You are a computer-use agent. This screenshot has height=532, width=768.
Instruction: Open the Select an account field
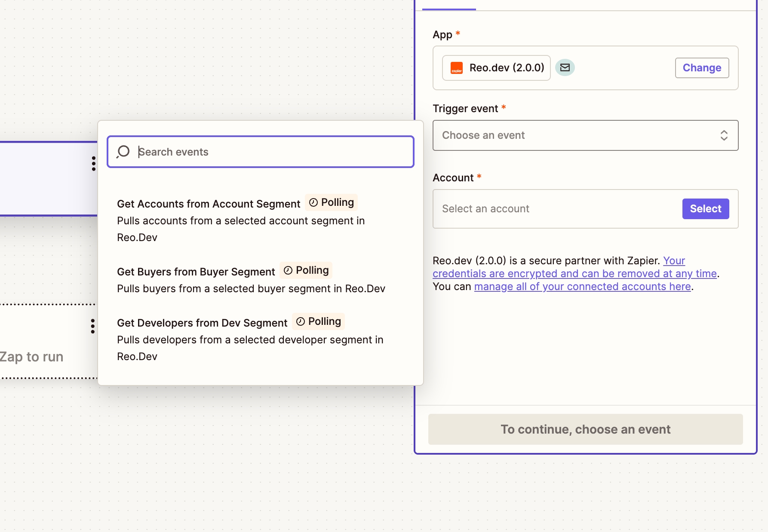pos(555,209)
